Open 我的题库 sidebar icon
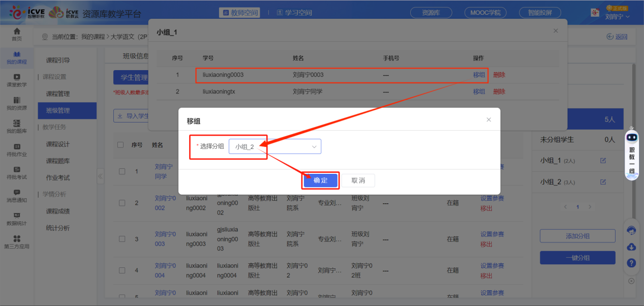The image size is (644, 306). pyautogui.click(x=17, y=126)
